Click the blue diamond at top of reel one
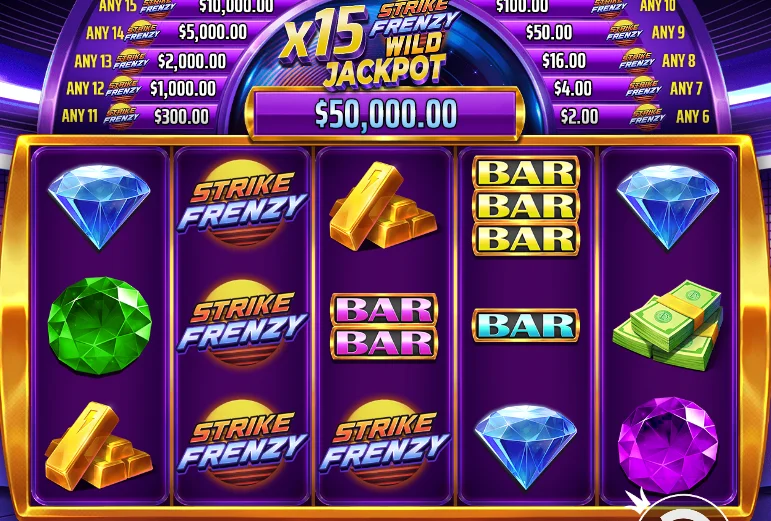771x521 pixels. click(x=99, y=207)
